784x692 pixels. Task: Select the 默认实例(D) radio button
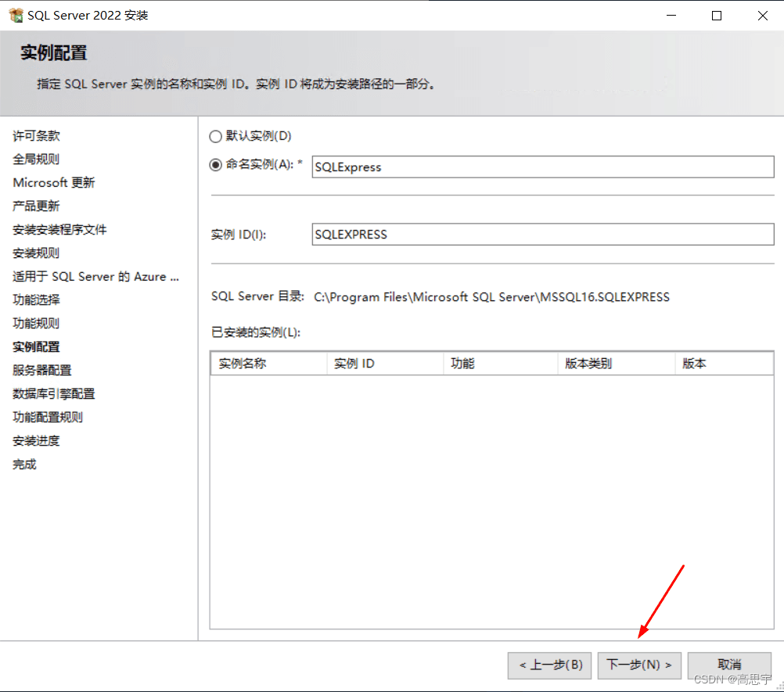click(215, 136)
